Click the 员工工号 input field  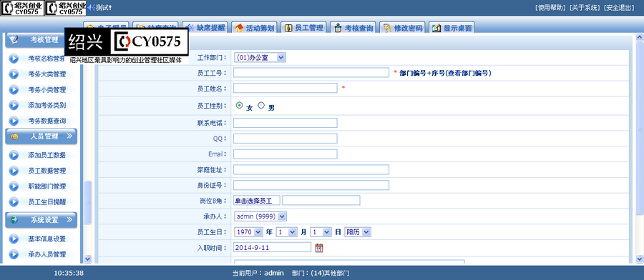(x=311, y=73)
